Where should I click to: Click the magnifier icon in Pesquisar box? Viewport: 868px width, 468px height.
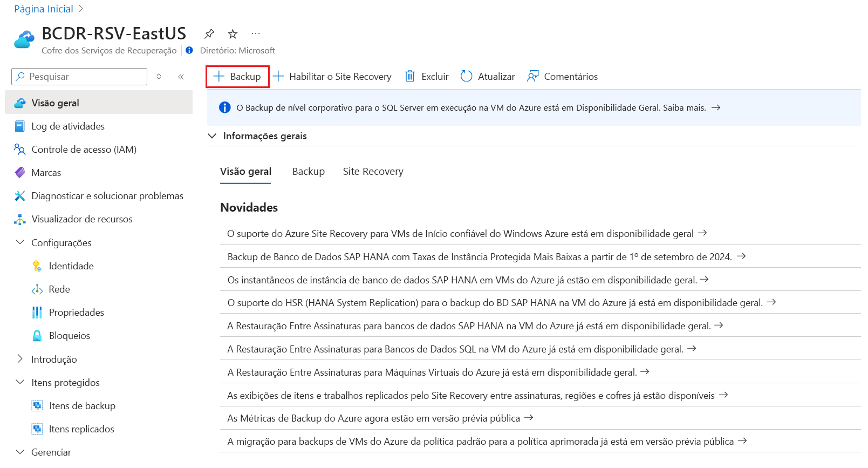pos(20,77)
